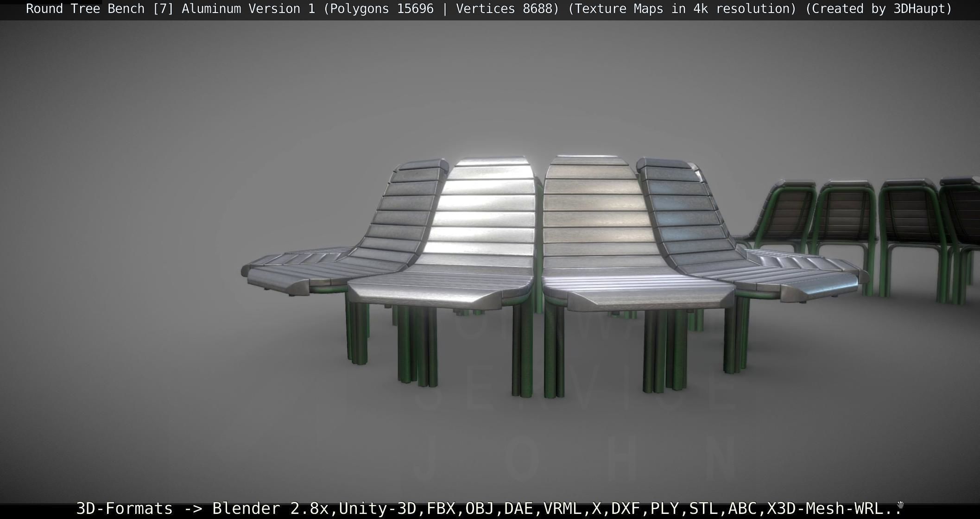This screenshot has height=519, width=980.
Task: Click 'Unity-3D' in formats list
Action: tap(378, 508)
